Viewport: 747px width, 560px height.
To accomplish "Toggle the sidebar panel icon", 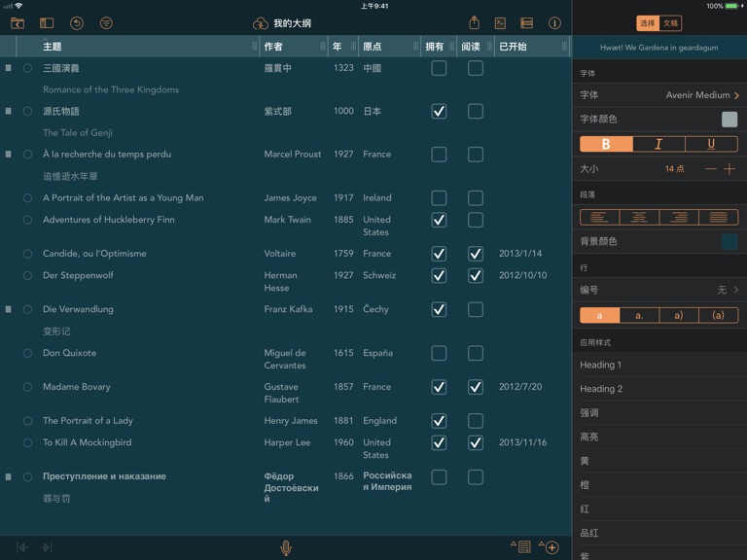I will [47, 23].
